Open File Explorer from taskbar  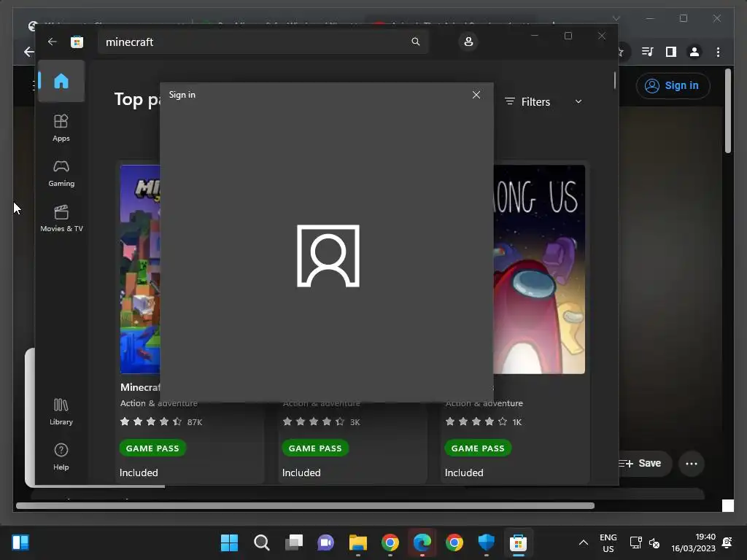click(357, 542)
